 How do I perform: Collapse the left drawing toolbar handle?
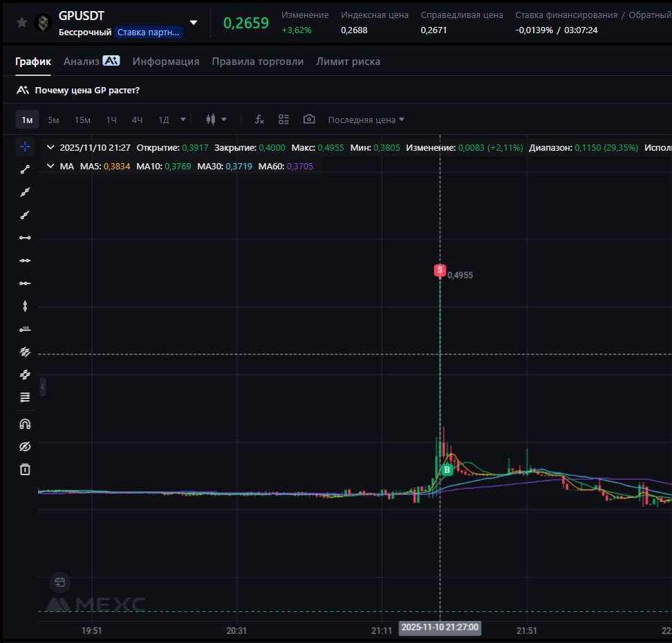(42, 387)
